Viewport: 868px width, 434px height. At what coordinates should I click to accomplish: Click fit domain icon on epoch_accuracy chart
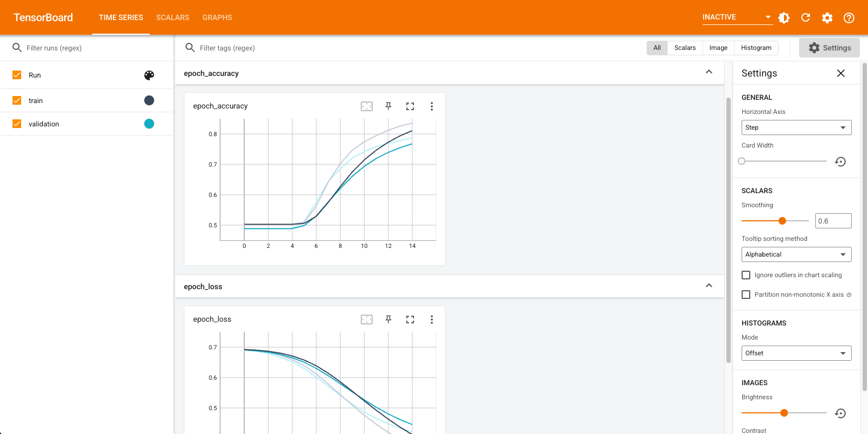367,106
